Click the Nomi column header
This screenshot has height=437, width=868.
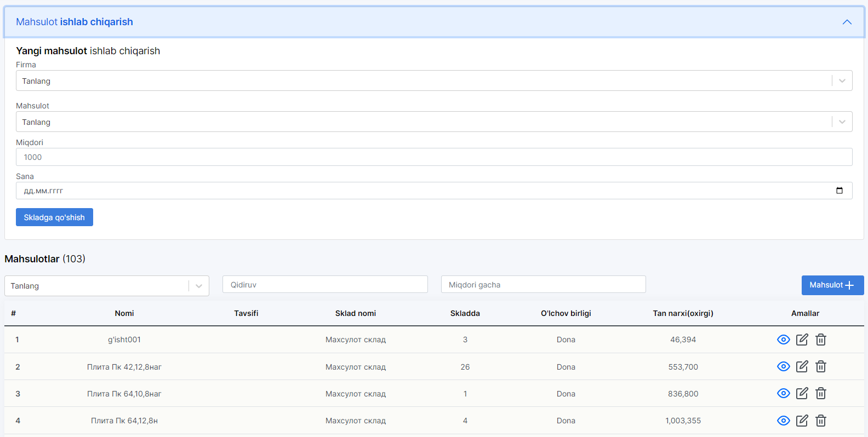[x=124, y=313]
